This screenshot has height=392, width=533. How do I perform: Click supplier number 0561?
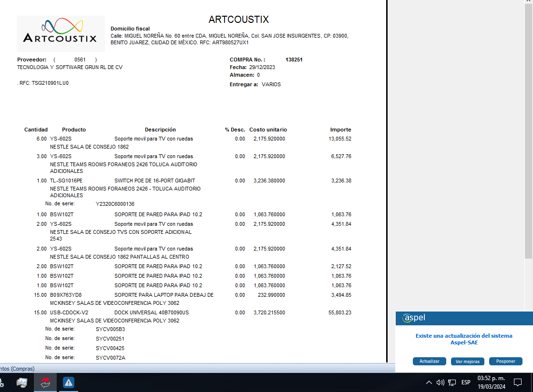pos(80,60)
